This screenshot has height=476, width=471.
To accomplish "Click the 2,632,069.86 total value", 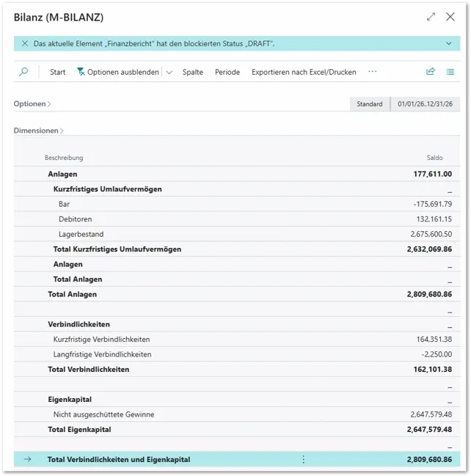I will 429,249.
